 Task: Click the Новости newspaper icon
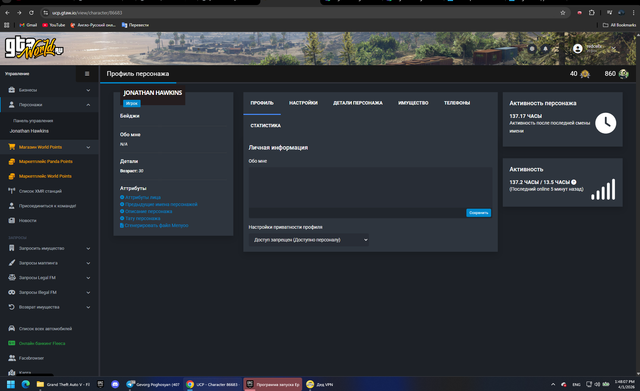coord(12,220)
